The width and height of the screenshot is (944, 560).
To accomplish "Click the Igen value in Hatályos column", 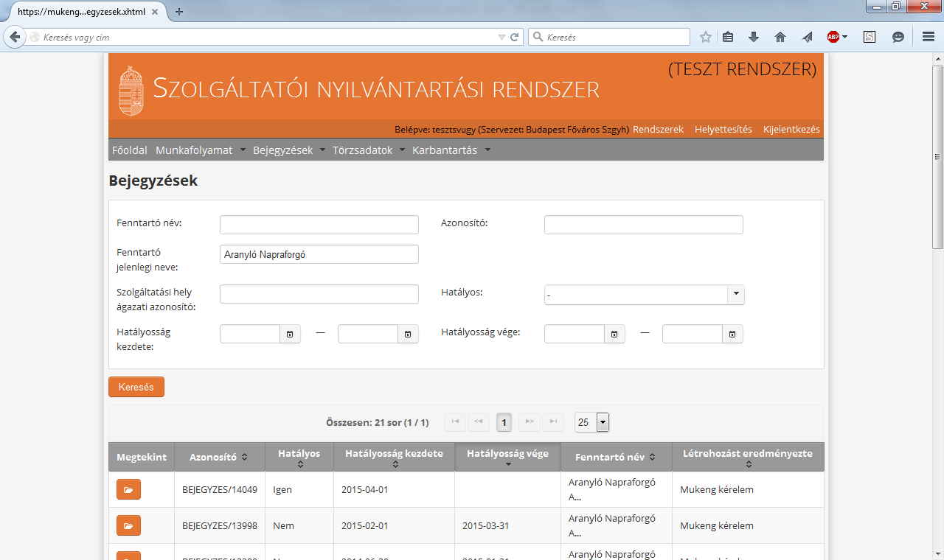I will coord(282,489).
